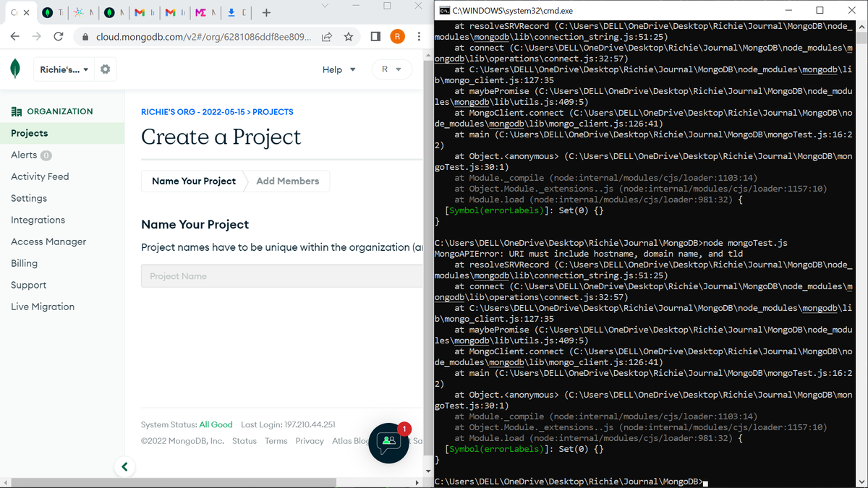Bookmark this page with star icon
This screenshot has height=488, width=868.
click(349, 36)
